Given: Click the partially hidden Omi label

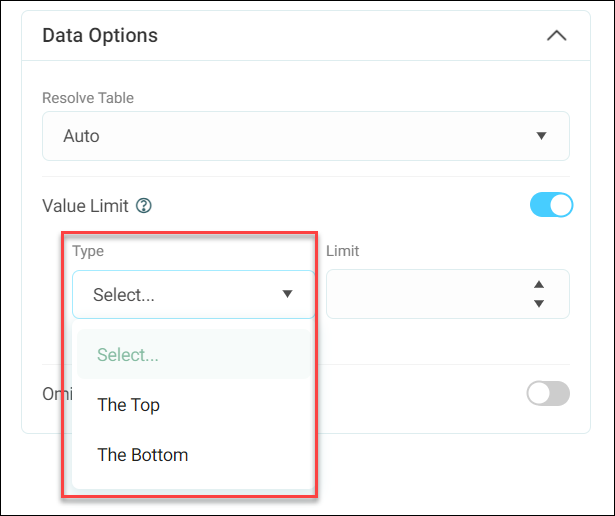Looking at the screenshot, I should coord(57,394).
